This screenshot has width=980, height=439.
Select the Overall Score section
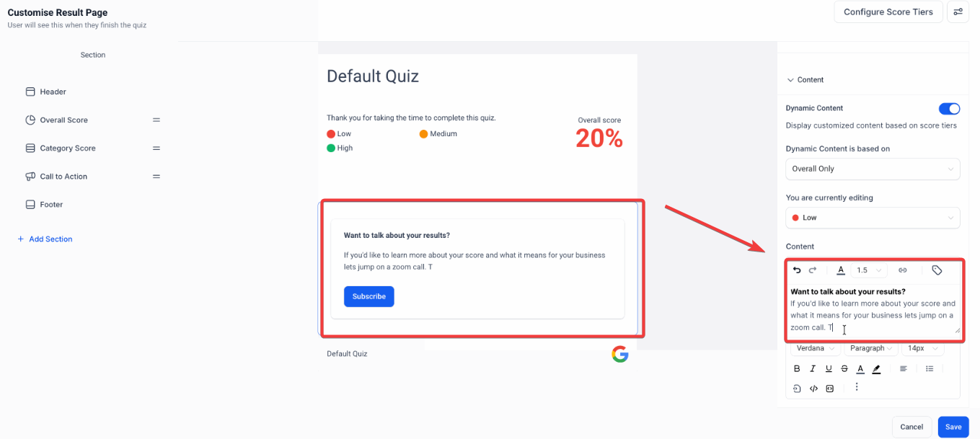click(x=63, y=120)
